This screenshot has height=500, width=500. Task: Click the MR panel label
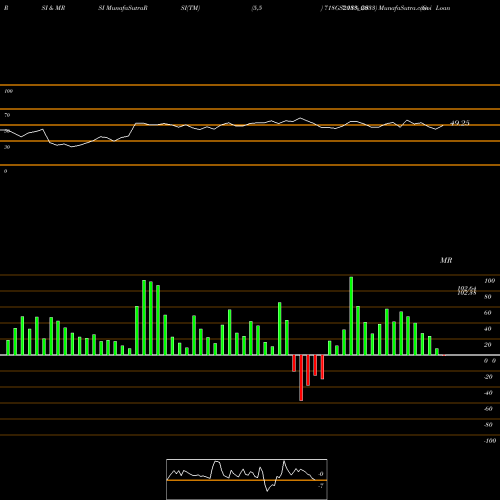[446, 260]
